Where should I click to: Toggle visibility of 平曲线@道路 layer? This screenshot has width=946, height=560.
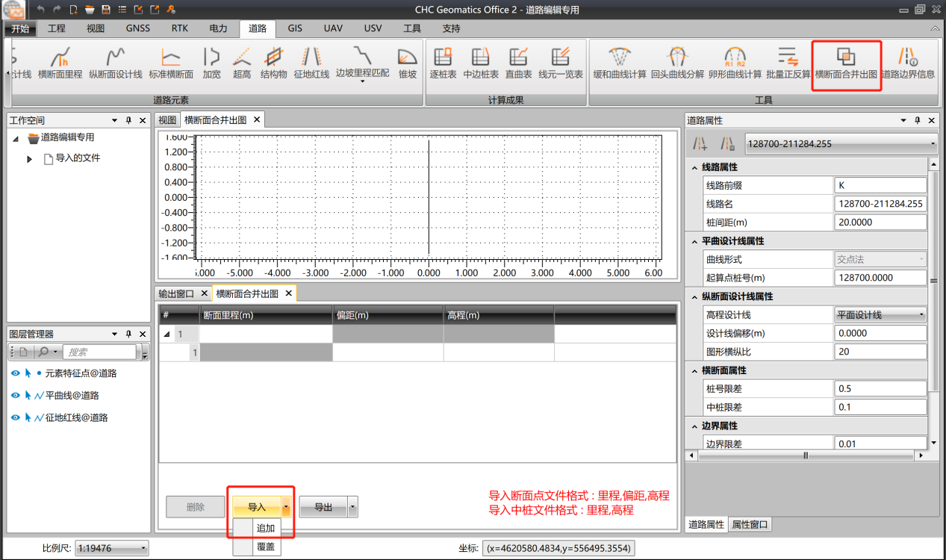click(15, 396)
